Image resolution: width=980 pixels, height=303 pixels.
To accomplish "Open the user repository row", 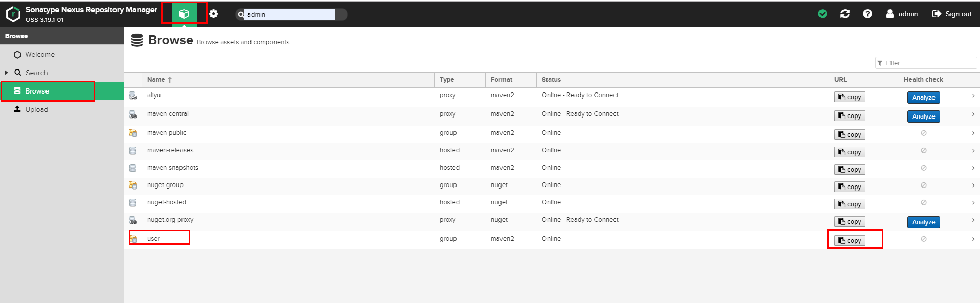I will [x=552, y=240].
